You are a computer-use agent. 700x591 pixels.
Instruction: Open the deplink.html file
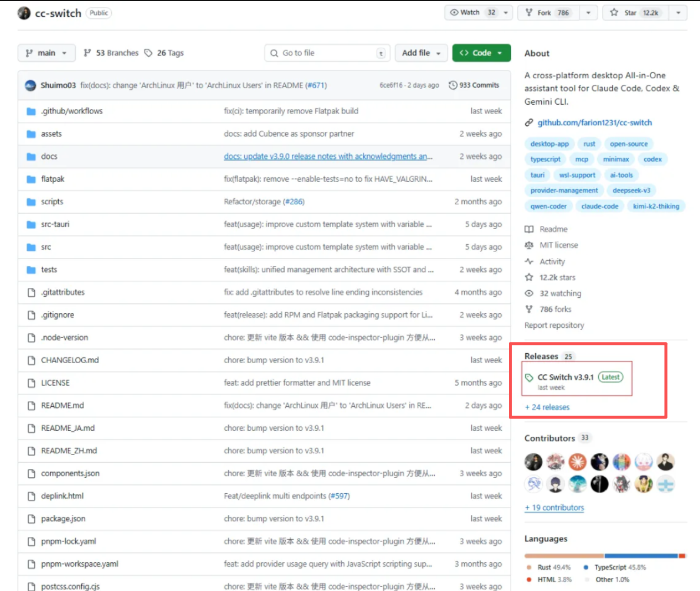62,496
